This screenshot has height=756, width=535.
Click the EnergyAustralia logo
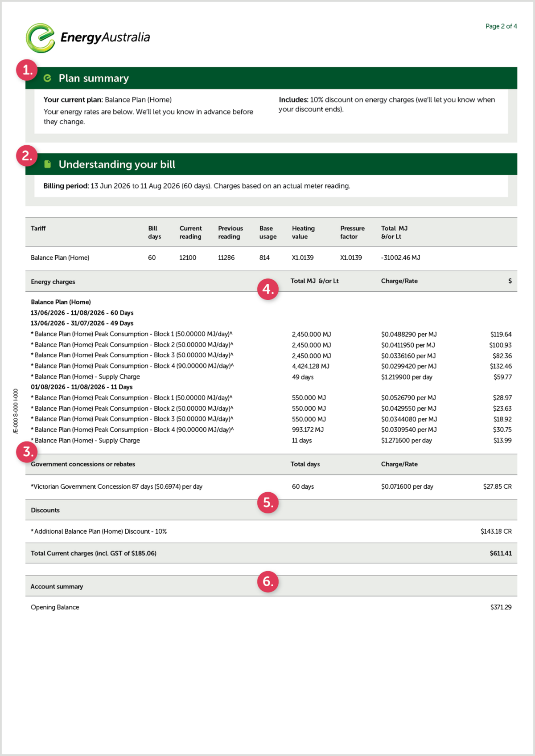(88, 38)
